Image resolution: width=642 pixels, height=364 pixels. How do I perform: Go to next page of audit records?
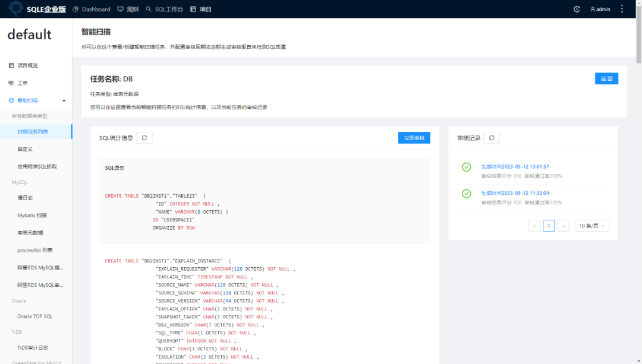click(564, 226)
